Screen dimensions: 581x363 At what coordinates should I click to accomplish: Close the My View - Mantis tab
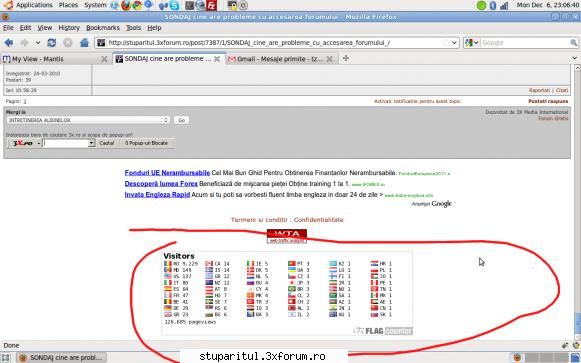click(x=104, y=59)
